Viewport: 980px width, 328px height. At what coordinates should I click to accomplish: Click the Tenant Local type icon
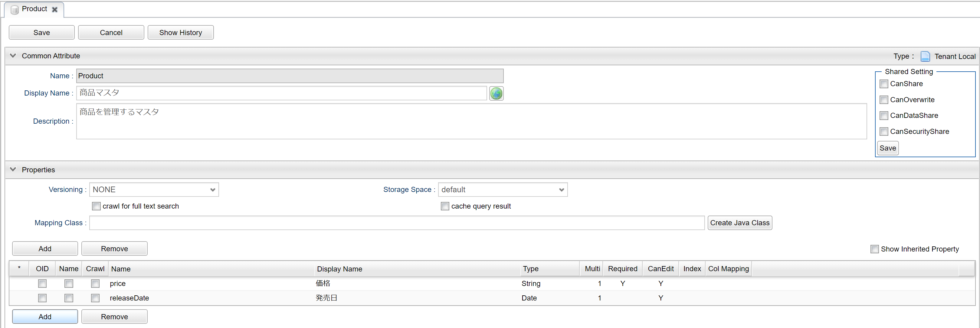pos(926,56)
